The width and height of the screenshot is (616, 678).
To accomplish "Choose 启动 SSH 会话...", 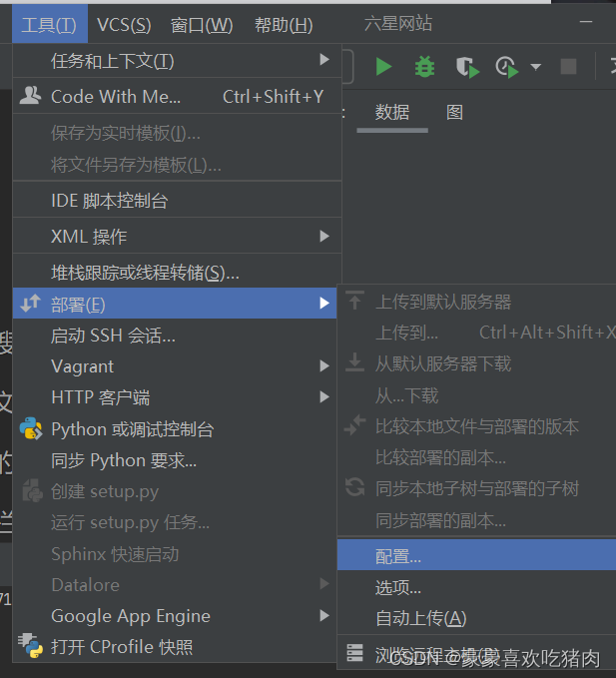I will [175, 336].
